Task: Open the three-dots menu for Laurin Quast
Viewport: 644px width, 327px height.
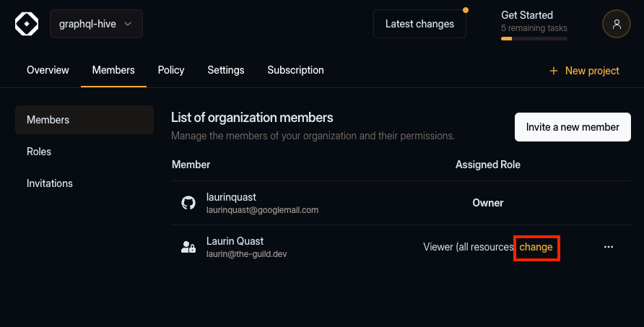Action: pyautogui.click(x=608, y=247)
